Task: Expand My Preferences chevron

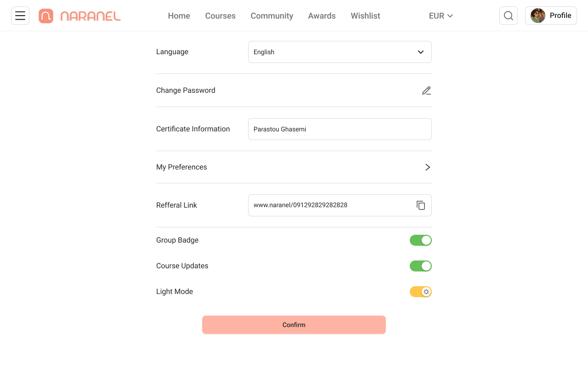Action: 428,167
